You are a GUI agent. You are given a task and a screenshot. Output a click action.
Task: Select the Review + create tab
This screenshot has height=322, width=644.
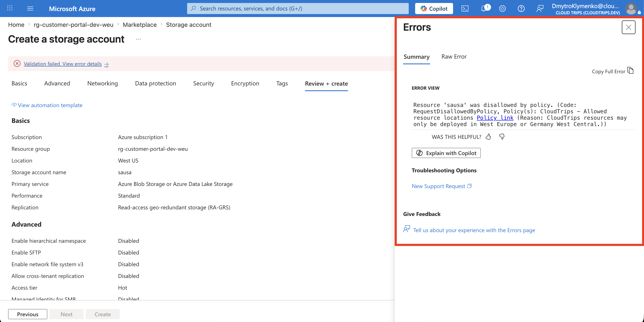point(326,84)
